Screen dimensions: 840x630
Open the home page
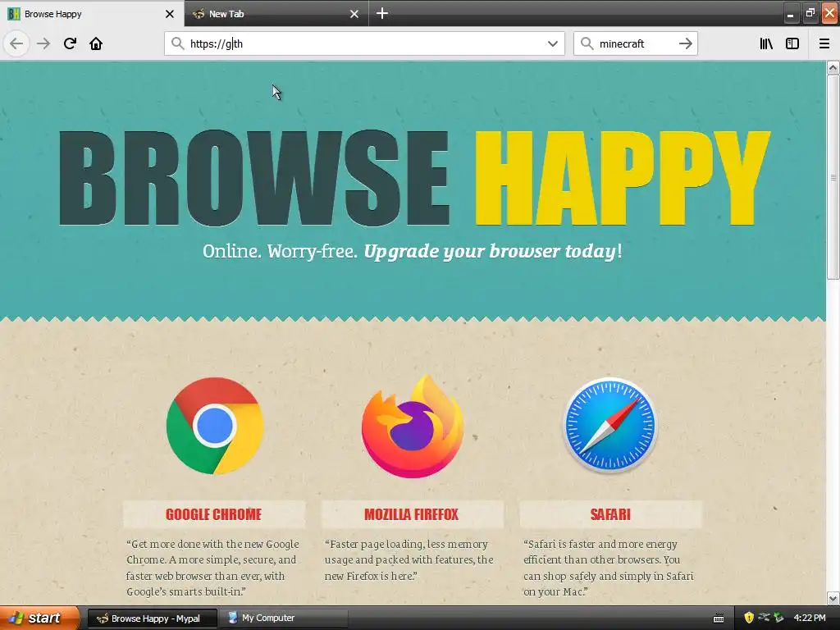(96, 43)
